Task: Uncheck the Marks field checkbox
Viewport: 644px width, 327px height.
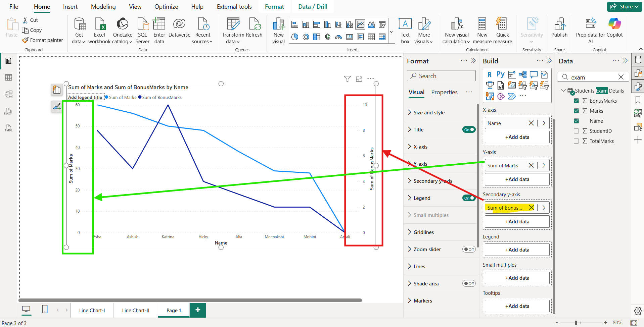Action: point(577,111)
